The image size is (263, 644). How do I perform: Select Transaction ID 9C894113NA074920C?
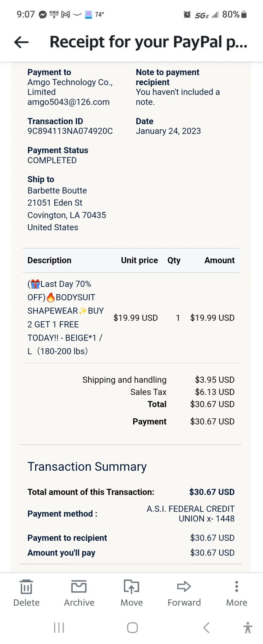(x=70, y=131)
